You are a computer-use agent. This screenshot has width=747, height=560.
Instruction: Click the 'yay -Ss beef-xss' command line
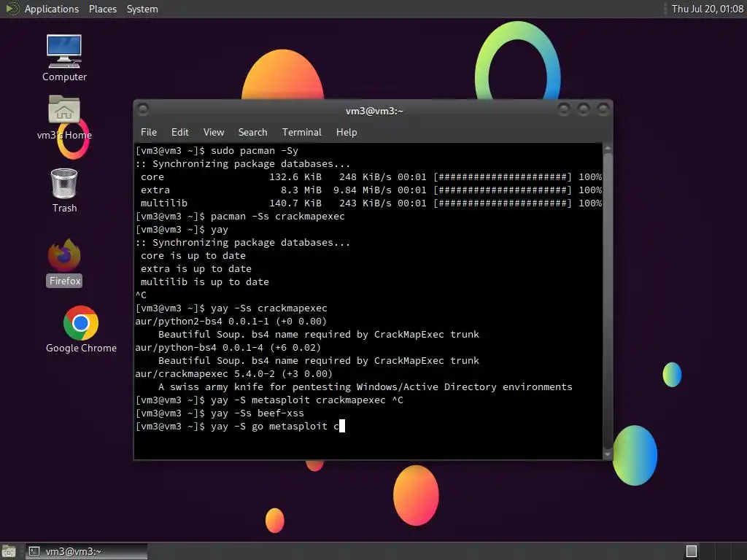[220, 413]
